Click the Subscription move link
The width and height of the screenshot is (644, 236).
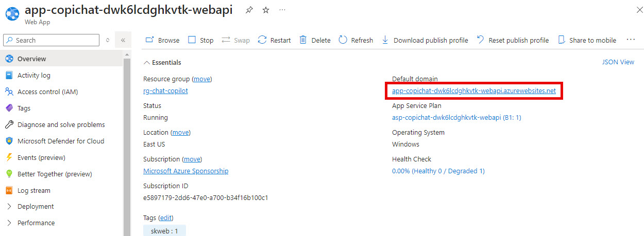192,159
